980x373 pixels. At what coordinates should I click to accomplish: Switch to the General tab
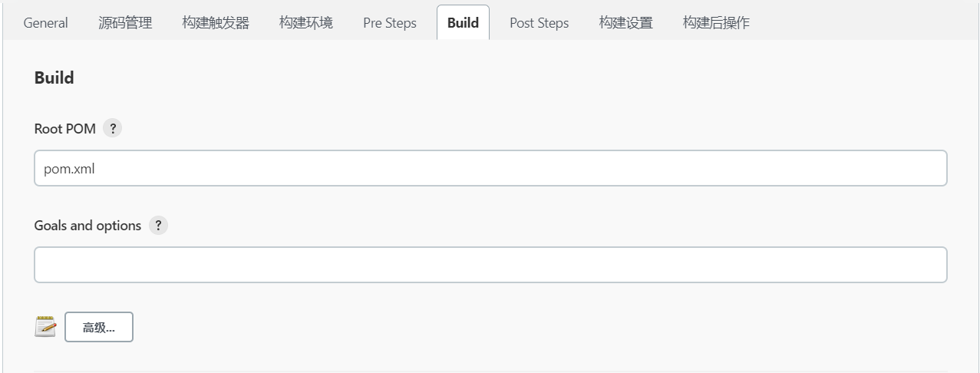(x=45, y=23)
